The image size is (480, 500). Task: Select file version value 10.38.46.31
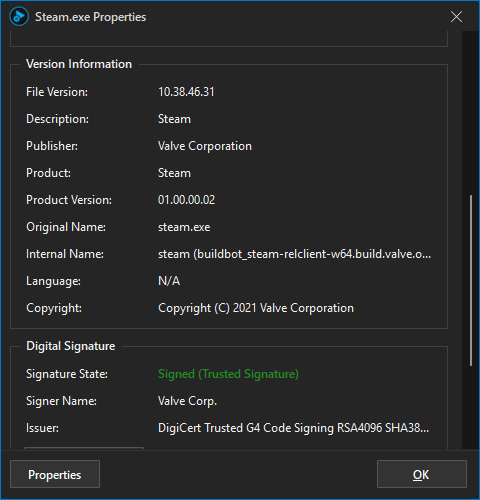pos(186,92)
